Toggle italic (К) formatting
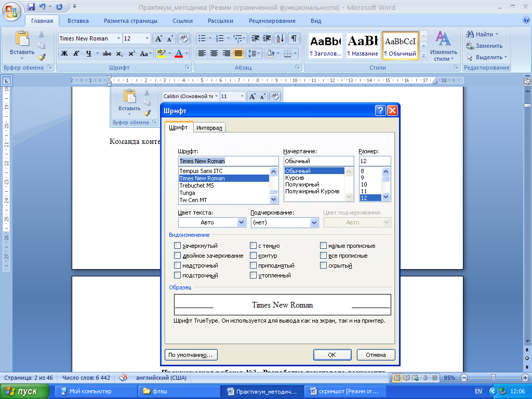This screenshot has width=532, height=399. (76, 54)
